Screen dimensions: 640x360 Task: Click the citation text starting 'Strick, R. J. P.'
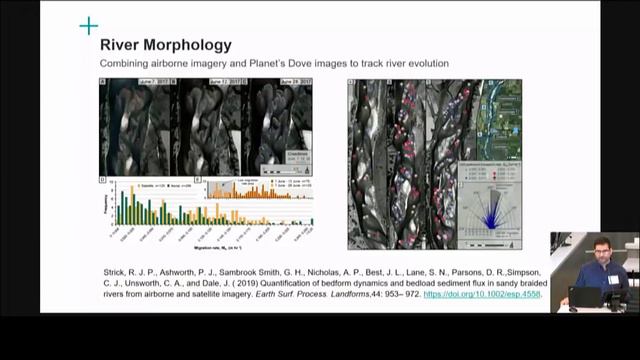coord(325,283)
